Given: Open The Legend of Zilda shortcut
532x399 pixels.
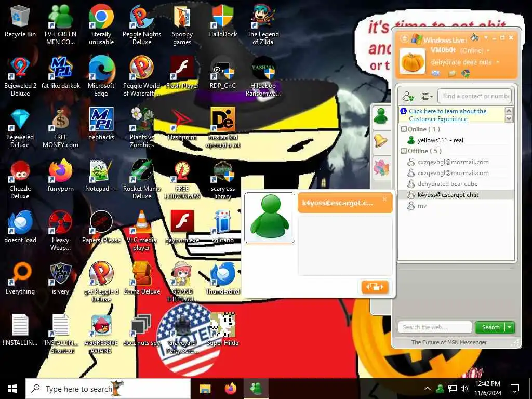Looking at the screenshot, I should click(x=263, y=25).
